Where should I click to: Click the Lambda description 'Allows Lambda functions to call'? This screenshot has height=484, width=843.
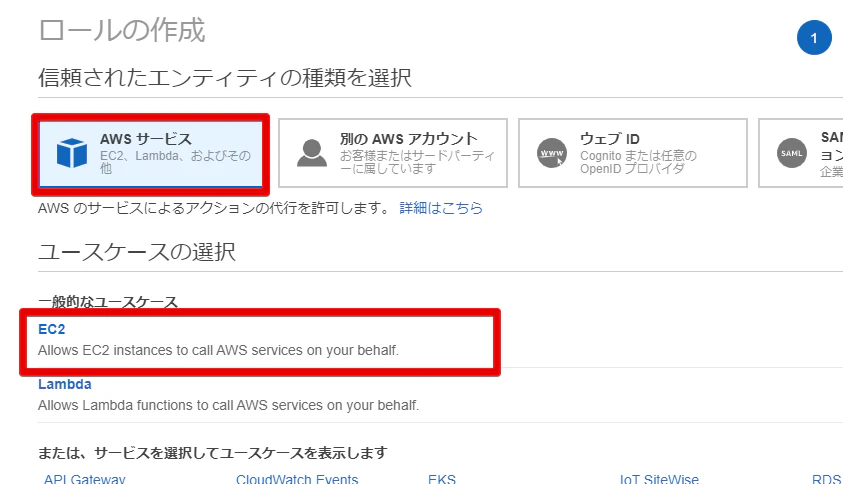228,405
